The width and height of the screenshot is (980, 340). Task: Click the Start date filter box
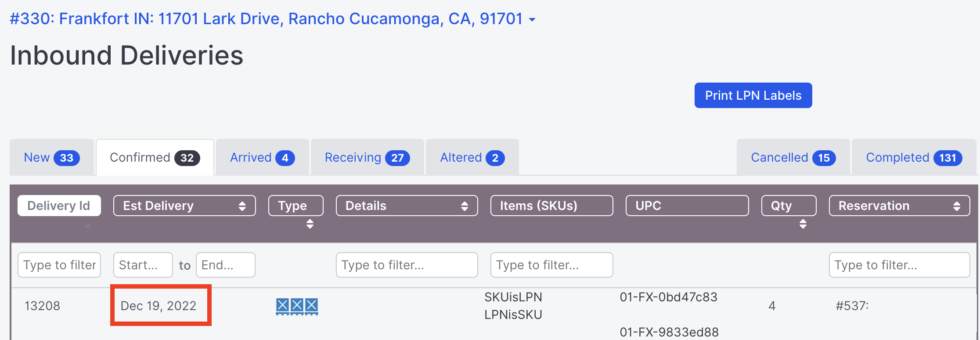click(x=143, y=264)
